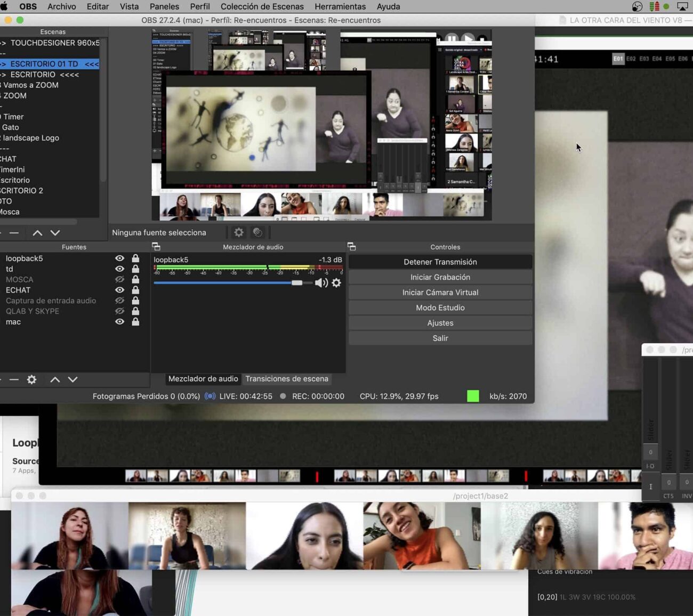Click Iniciar Grabación button
The width and height of the screenshot is (693, 616).
(x=440, y=277)
